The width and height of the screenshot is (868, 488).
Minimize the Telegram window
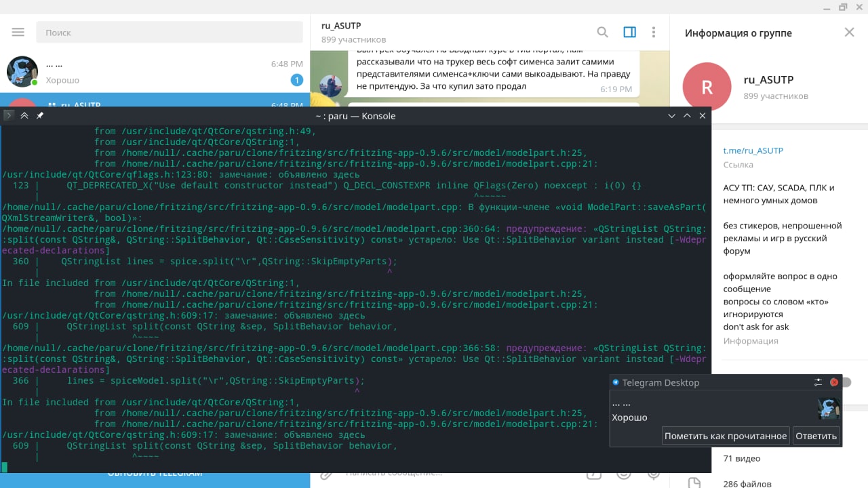[x=825, y=7]
